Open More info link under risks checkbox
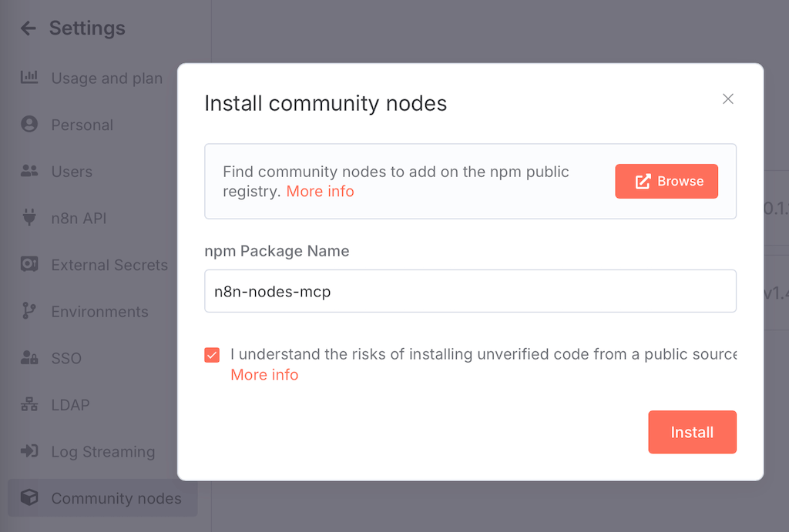Viewport: 789px width, 532px height. point(264,375)
